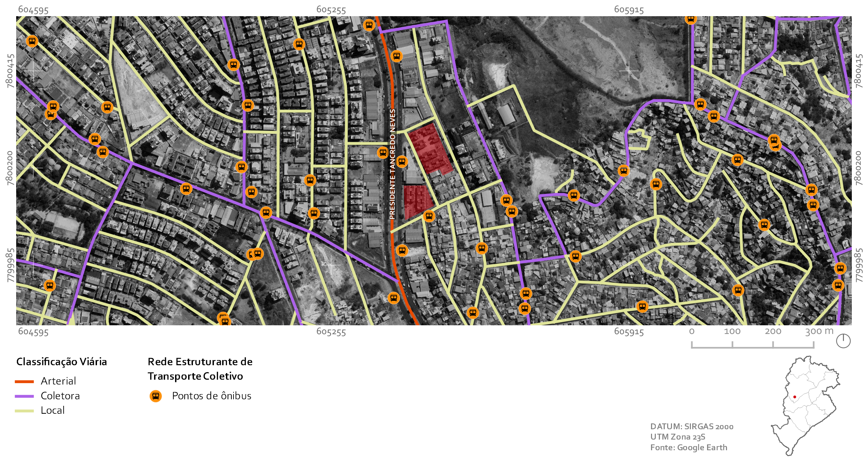868x464 pixels.
Task: Select the '0' scale bar label
Action: (692, 331)
